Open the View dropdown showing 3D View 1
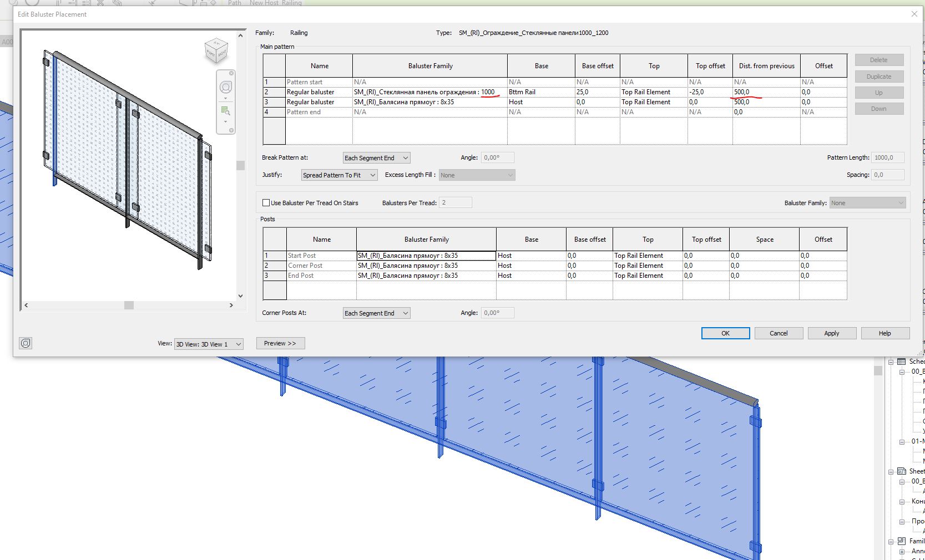 [209, 344]
